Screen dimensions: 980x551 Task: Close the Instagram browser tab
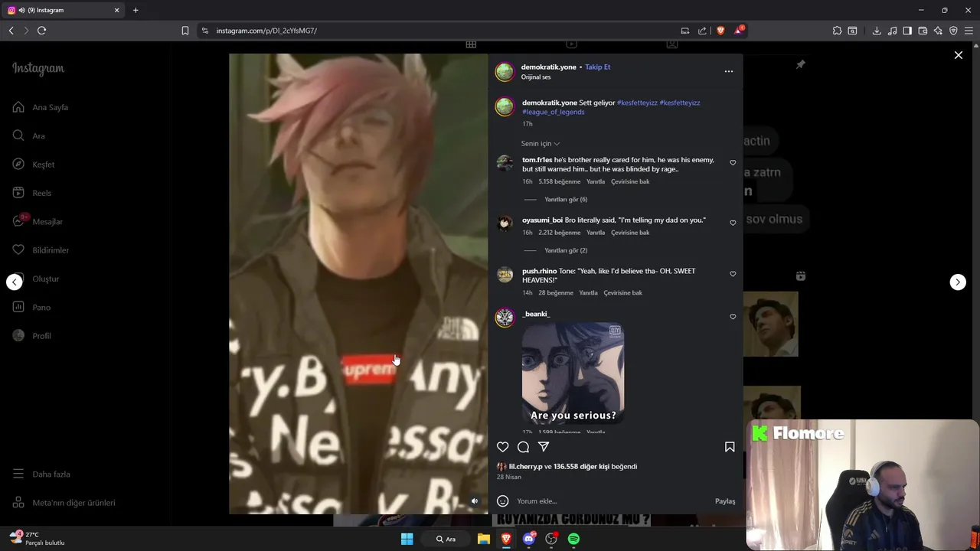(117, 10)
